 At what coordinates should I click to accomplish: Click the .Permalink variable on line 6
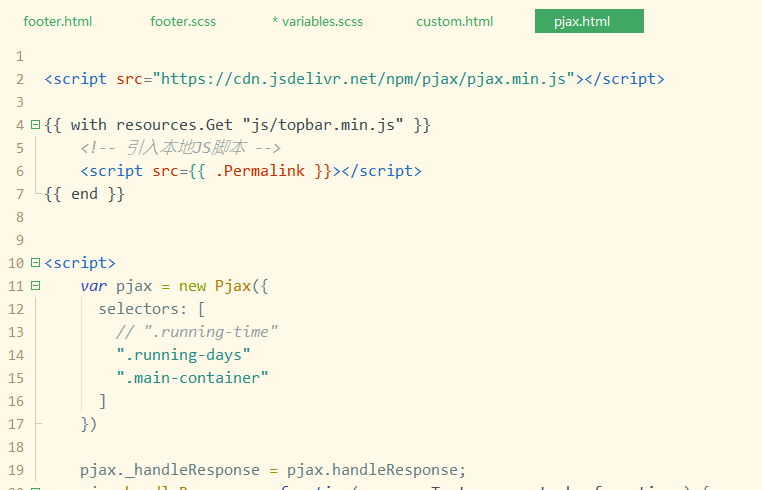coord(260,171)
